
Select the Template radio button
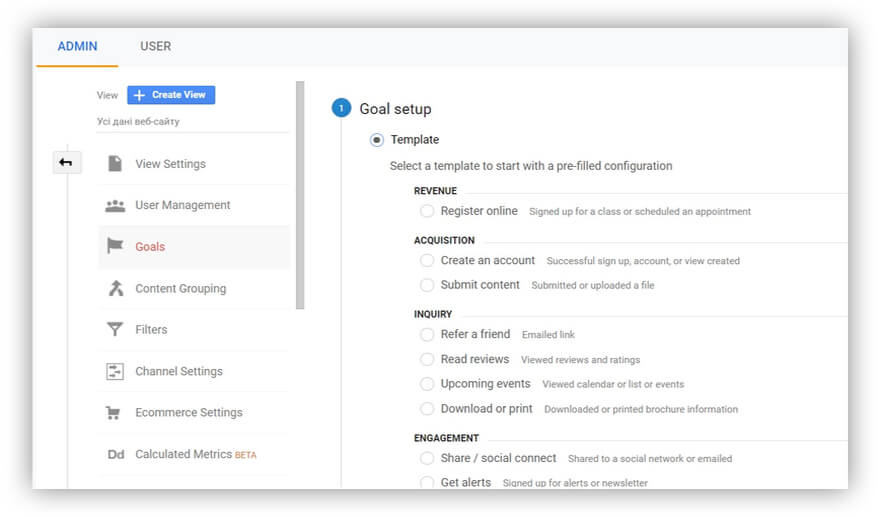377,140
